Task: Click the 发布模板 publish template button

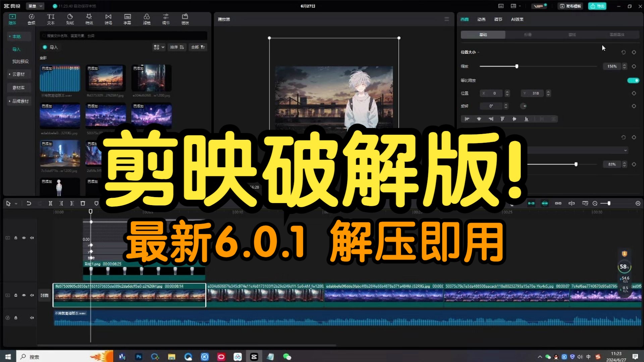Action: point(570,6)
